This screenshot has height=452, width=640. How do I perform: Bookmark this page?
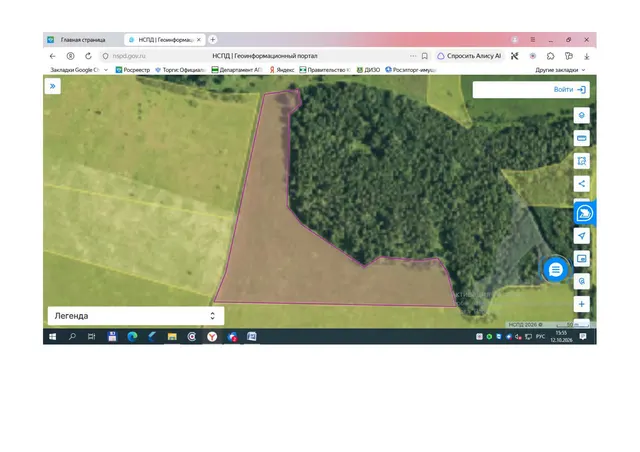point(424,56)
